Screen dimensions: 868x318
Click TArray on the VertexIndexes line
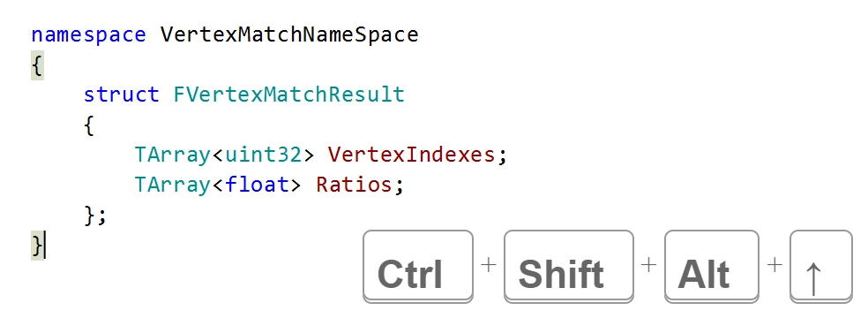(x=173, y=154)
